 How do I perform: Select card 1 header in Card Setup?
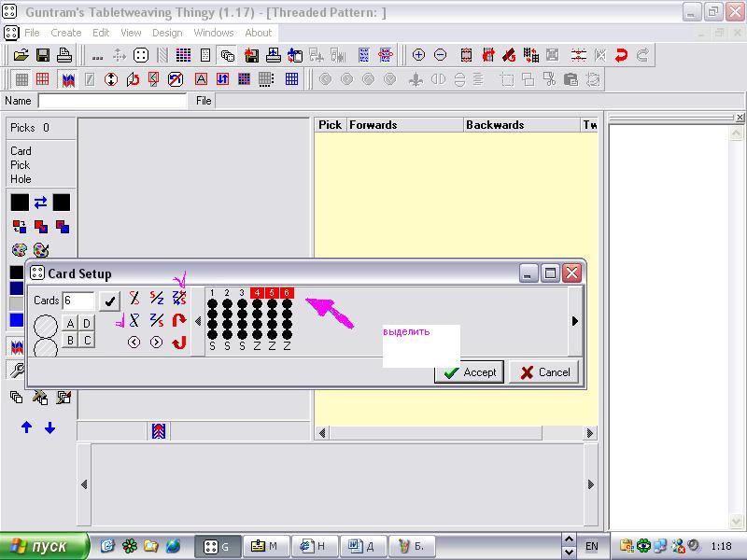[213, 292]
